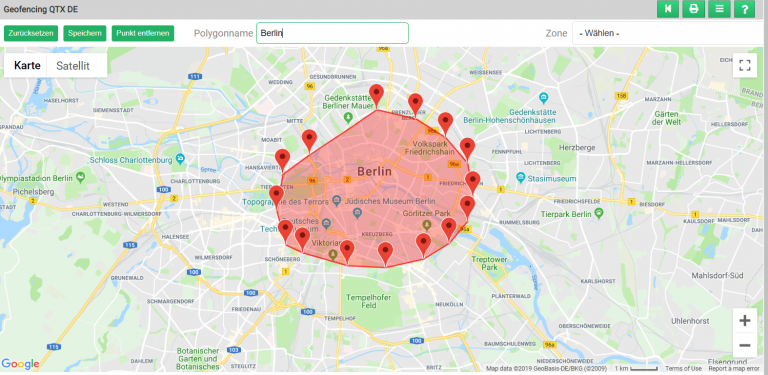
Task: Switch map to Karte view
Action: coord(27,66)
